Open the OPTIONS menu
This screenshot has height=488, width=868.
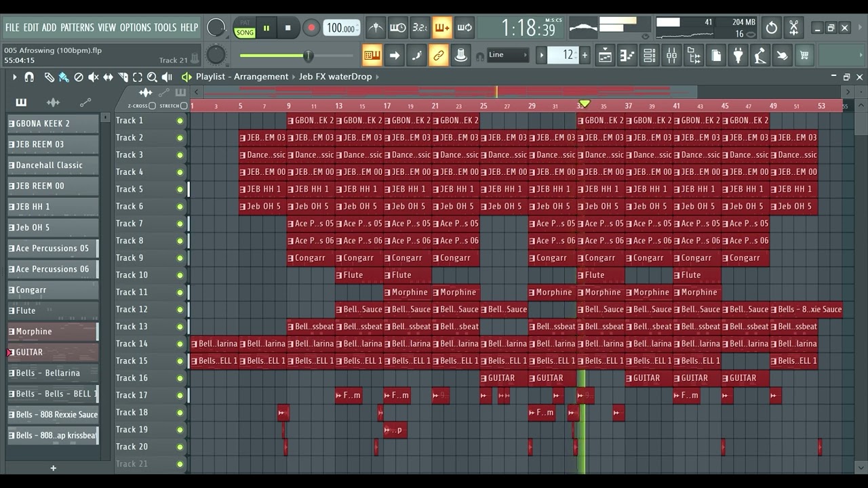pos(136,28)
